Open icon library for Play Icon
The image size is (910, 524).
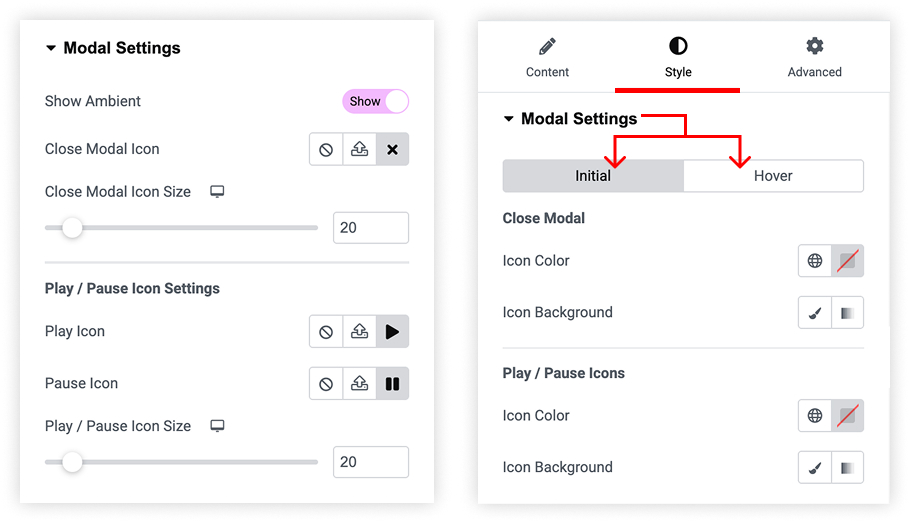pyautogui.click(x=392, y=332)
